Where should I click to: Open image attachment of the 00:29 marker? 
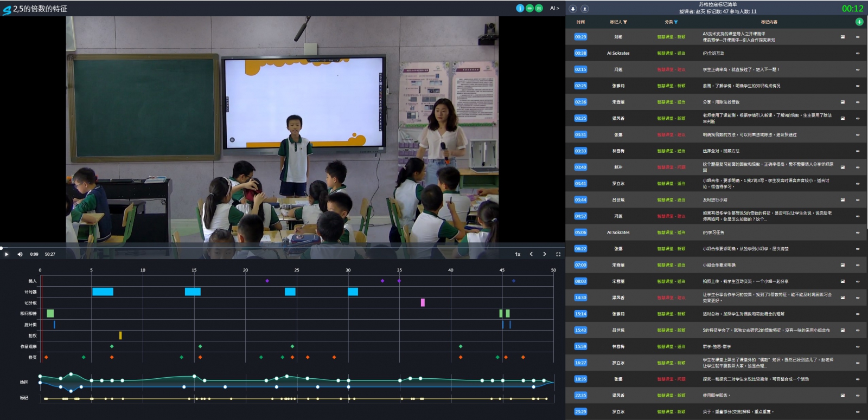(x=843, y=37)
